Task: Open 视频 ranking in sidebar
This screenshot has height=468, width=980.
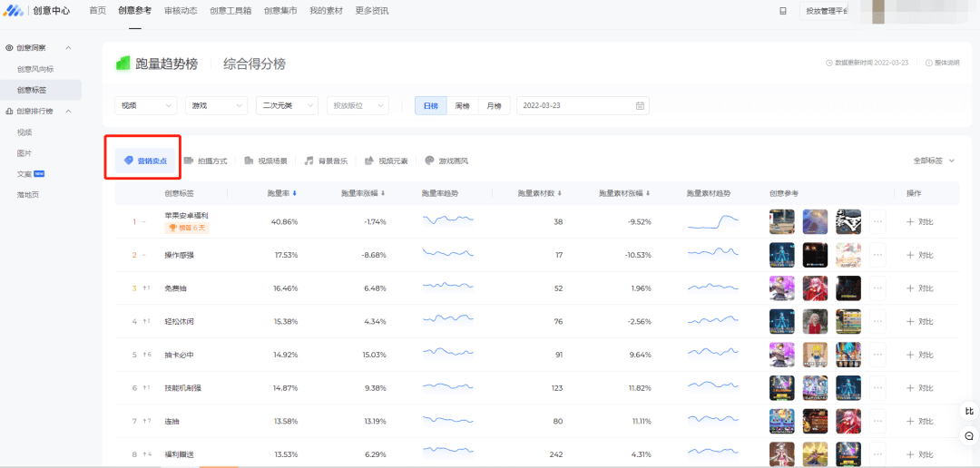Action: [24, 132]
